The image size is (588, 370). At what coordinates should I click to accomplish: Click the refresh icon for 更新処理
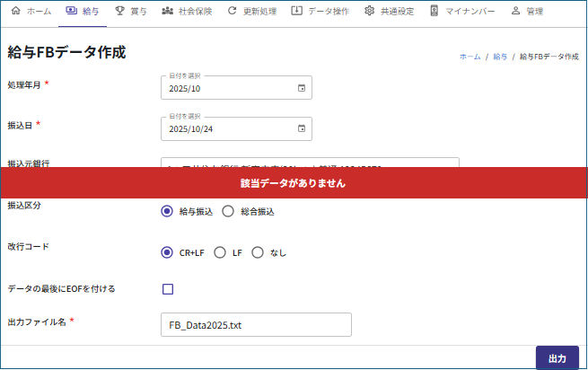coord(233,12)
